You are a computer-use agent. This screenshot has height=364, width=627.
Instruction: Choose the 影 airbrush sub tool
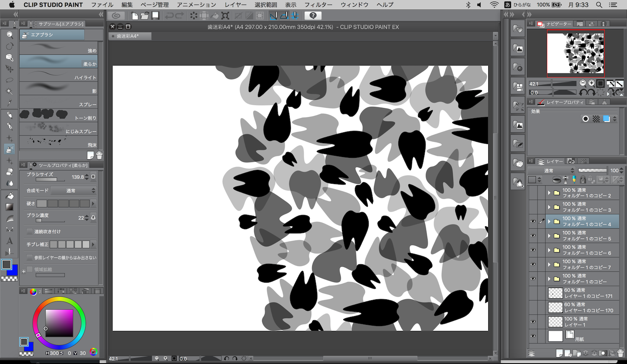tap(59, 88)
